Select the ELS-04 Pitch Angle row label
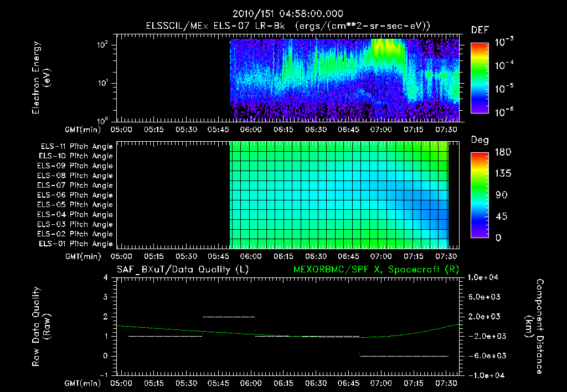The width and height of the screenshot is (567, 392). [75, 214]
